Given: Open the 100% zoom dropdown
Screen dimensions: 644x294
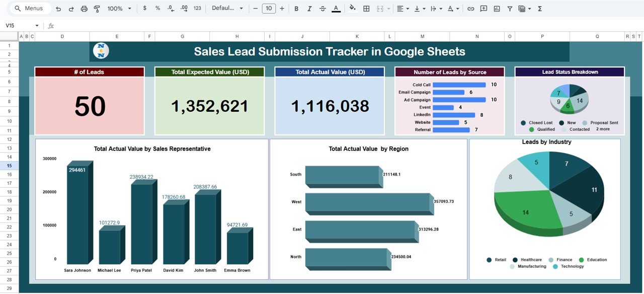Looking at the screenshot, I should pyautogui.click(x=119, y=9).
